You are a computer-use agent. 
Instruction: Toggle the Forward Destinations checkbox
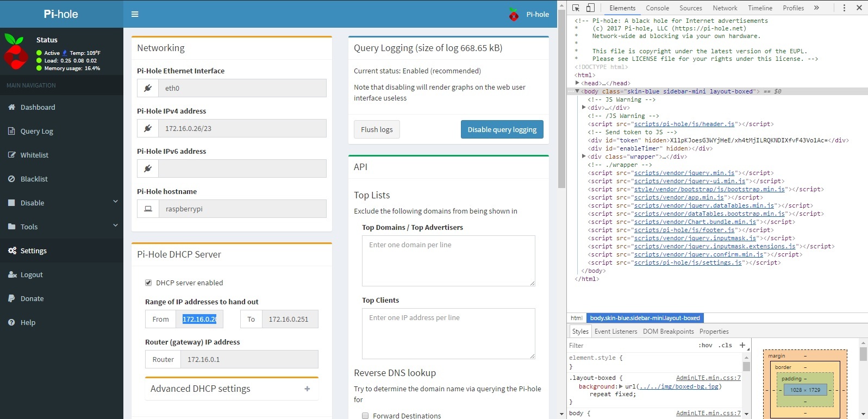tap(365, 416)
